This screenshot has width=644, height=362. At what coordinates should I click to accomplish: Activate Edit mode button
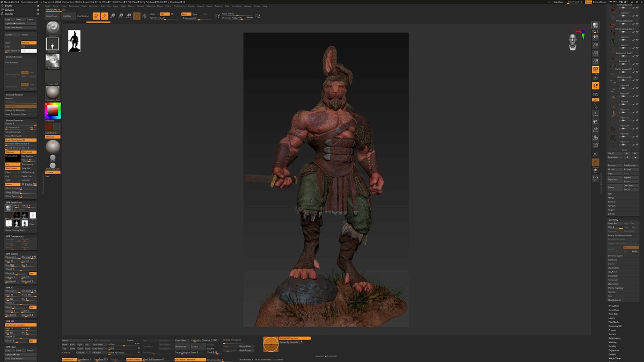96,16
